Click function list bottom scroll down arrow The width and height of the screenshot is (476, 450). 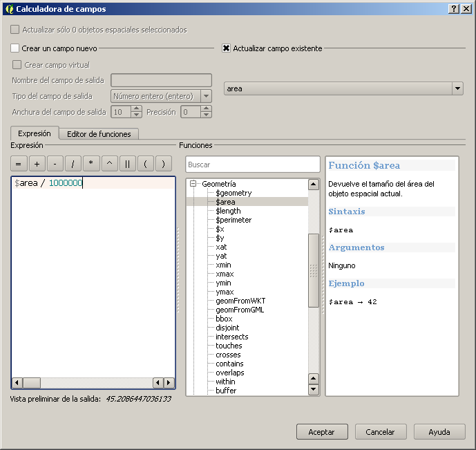[x=314, y=389]
